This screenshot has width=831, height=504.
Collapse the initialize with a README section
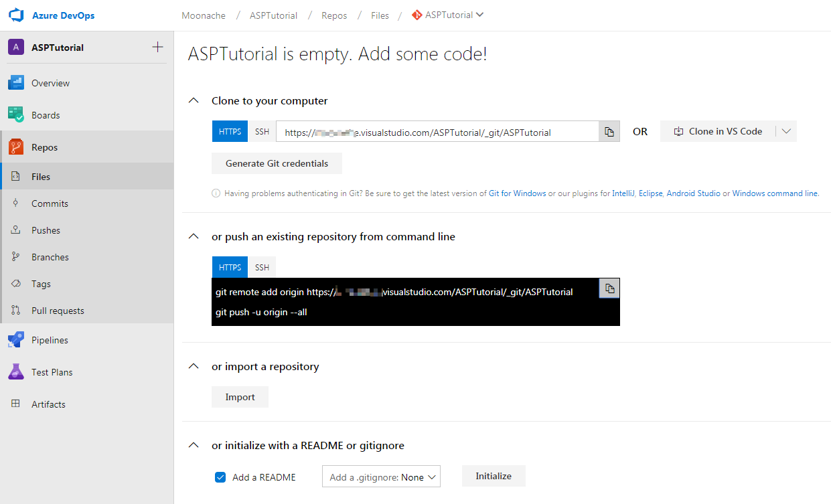click(194, 445)
